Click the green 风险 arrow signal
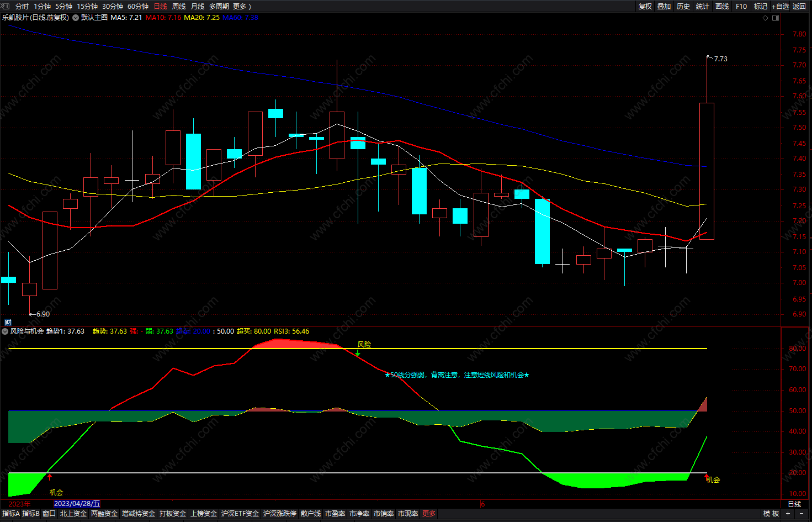 point(358,353)
